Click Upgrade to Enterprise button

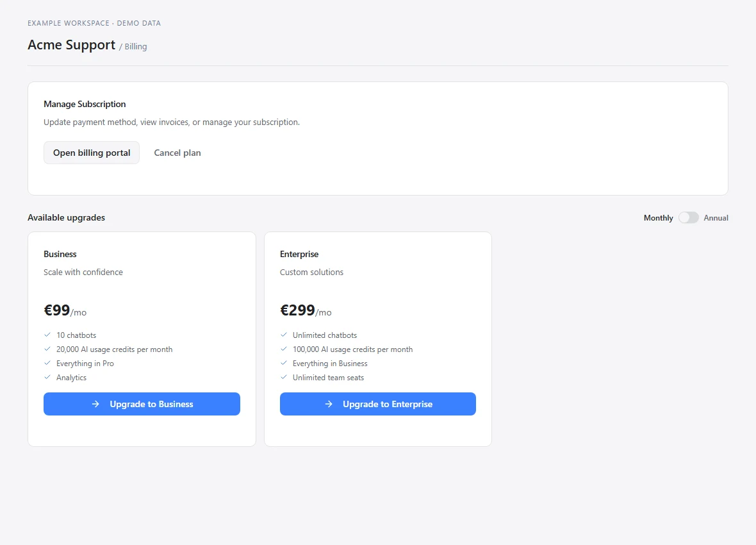(378, 404)
